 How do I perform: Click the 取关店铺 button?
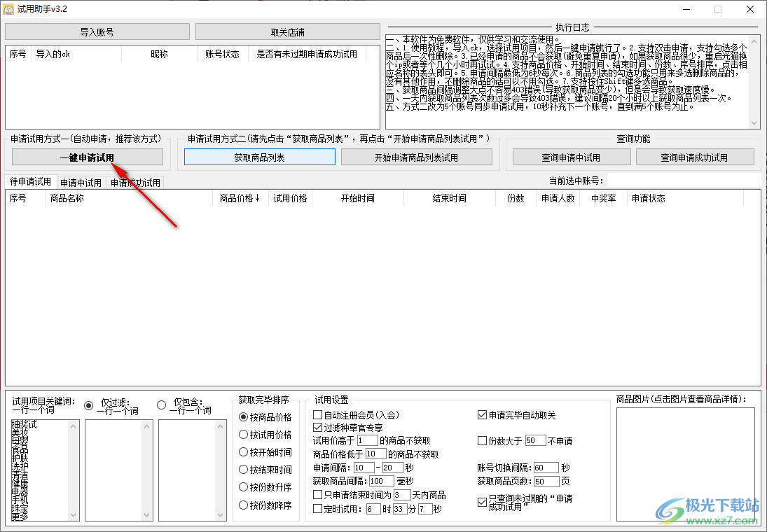click(x=288, y=31)
